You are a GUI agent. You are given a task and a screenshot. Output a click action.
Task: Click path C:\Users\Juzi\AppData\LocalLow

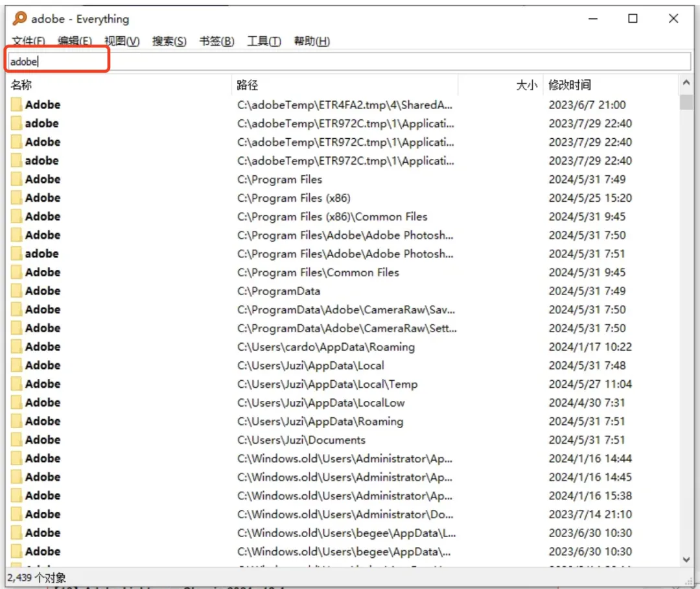point(321,403)
